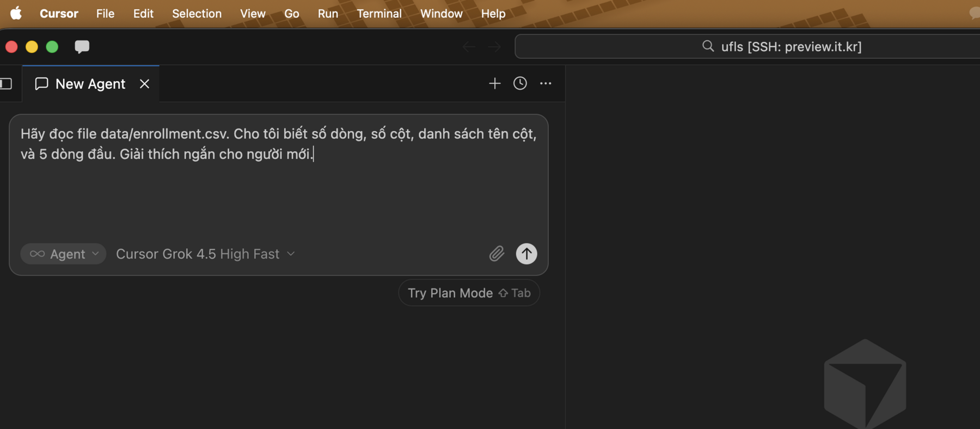Open the Run menu
980x429 pixels.
(328, 14)
